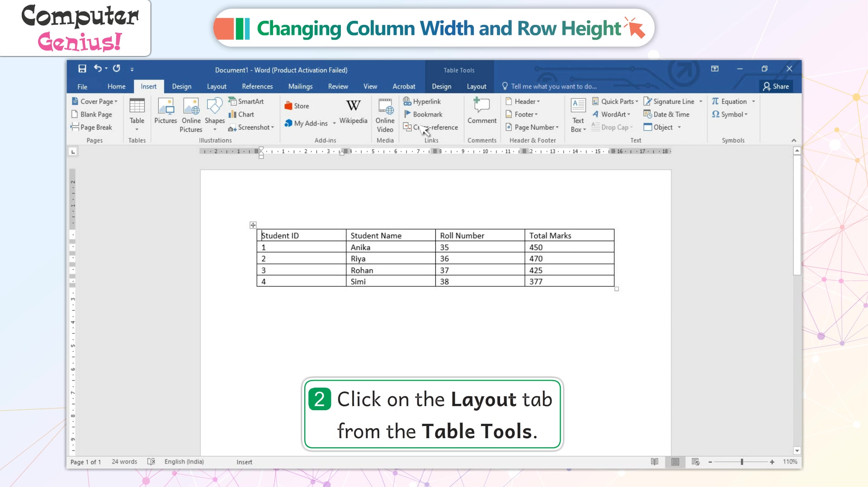Screen dimensions: 868x487
Task: Expand the Cover Page dropdown
Action: pyautogui.click(x=116, y=102)
